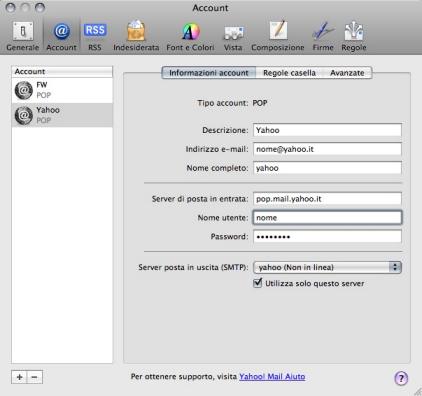Open the Firme signatures pane

(323, 36)
